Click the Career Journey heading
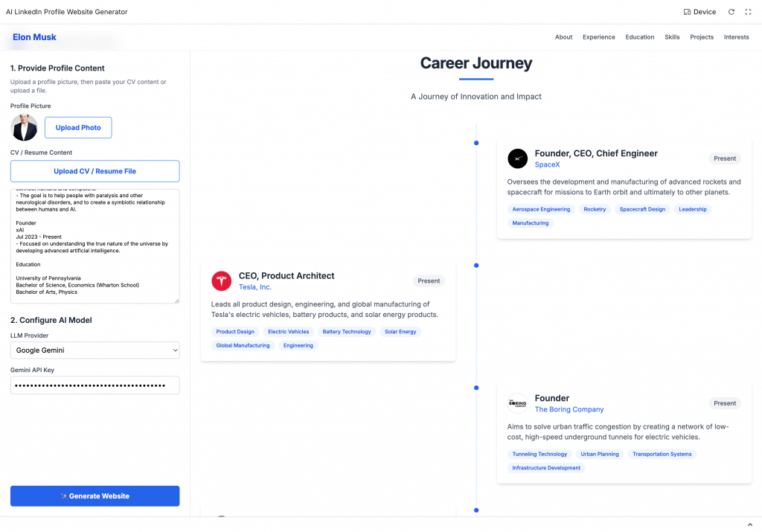The height and width of the screenshot is (532, 762). [x=476, y=63]
